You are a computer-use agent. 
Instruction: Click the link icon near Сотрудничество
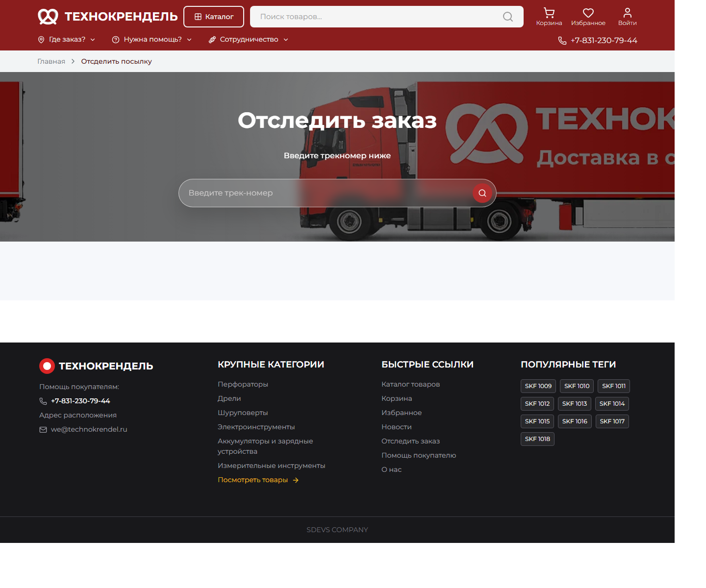[212, 40]
